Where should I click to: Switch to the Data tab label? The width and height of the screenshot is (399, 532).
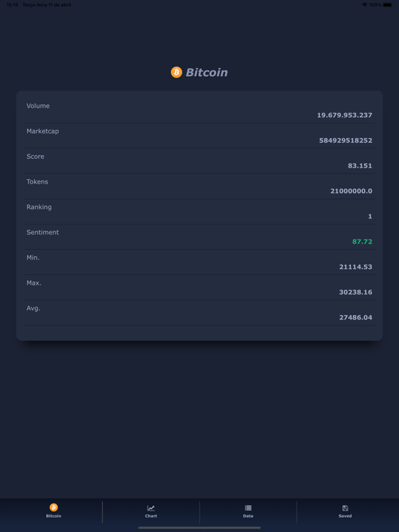(x=248, y=515)
